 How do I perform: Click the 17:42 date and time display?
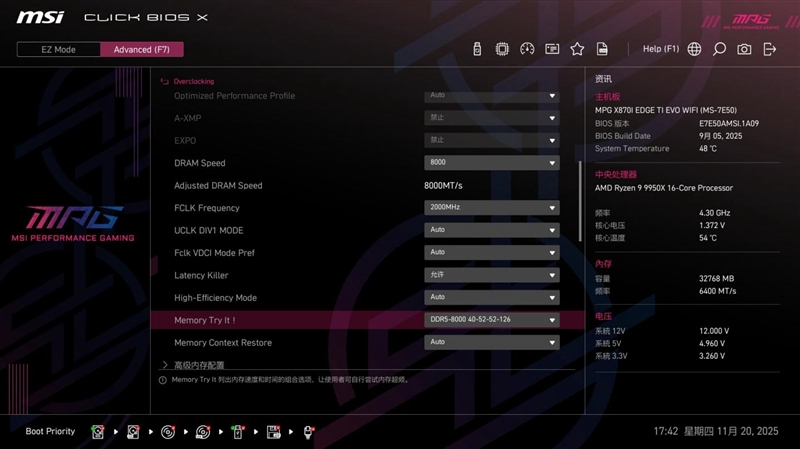pos(716,432)
